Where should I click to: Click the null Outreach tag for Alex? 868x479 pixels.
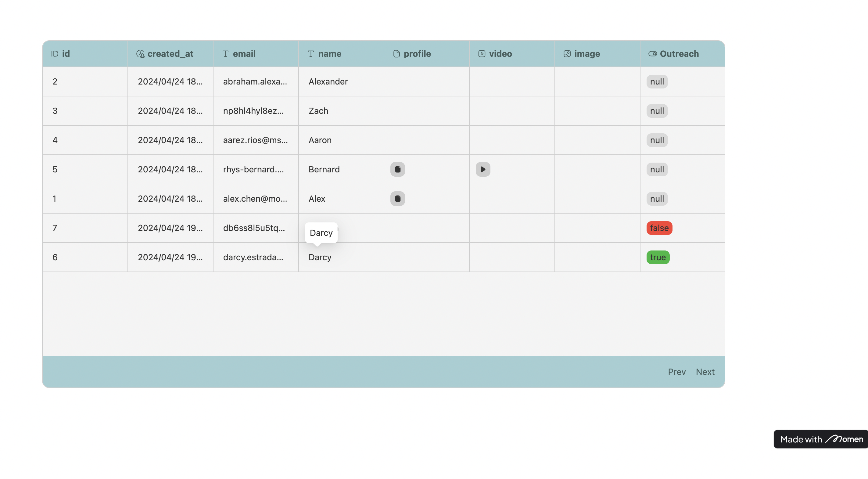[657, 199]
